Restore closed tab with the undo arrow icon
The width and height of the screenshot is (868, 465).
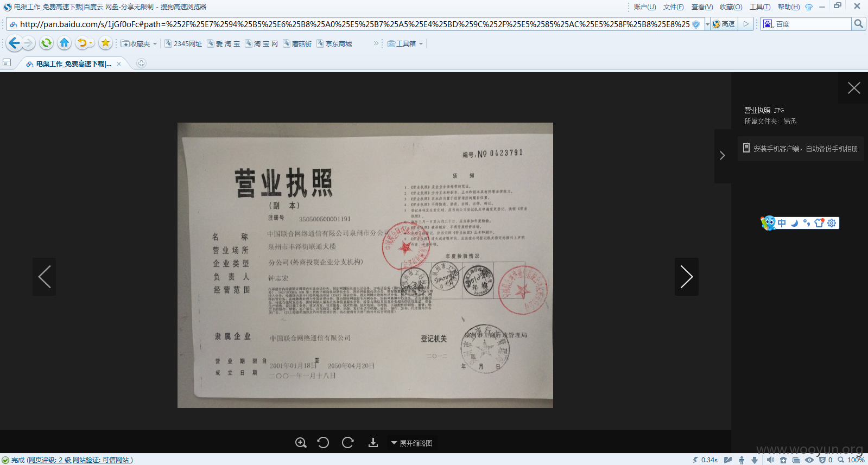(81, 43)
